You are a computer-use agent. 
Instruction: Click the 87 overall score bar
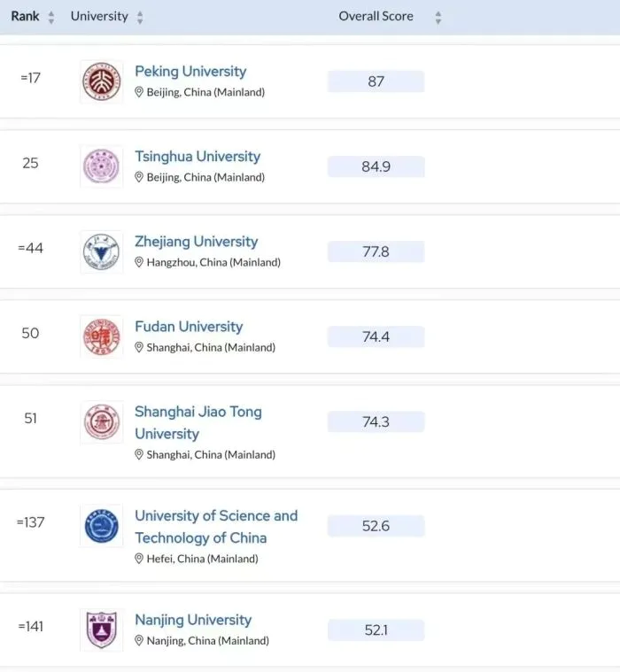[x=376, y=81]
